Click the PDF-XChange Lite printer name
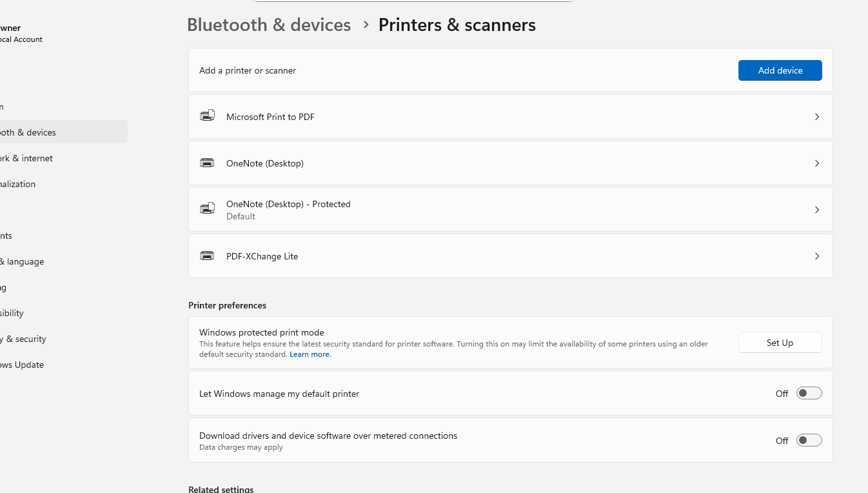Image resolution: width=868 pixels, height=493 pixels. click(262, 256)
